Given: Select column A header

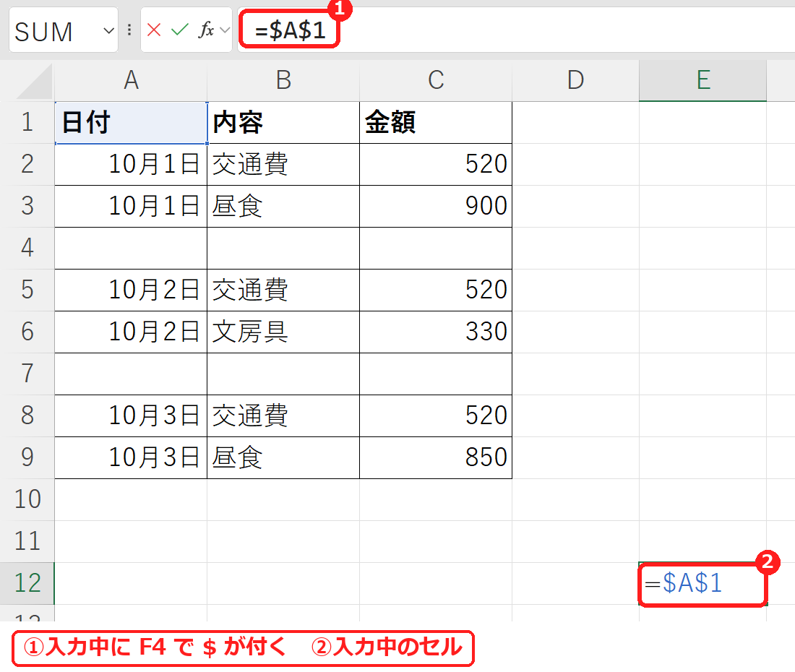Looking at the screenshot, I should click(x=131, y=80).
